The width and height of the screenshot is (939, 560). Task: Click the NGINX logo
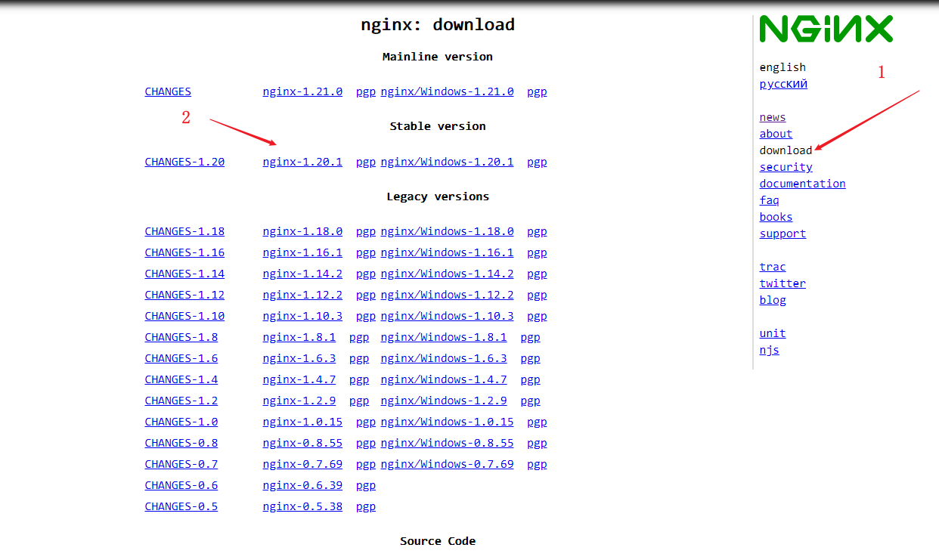click(826, 29)
